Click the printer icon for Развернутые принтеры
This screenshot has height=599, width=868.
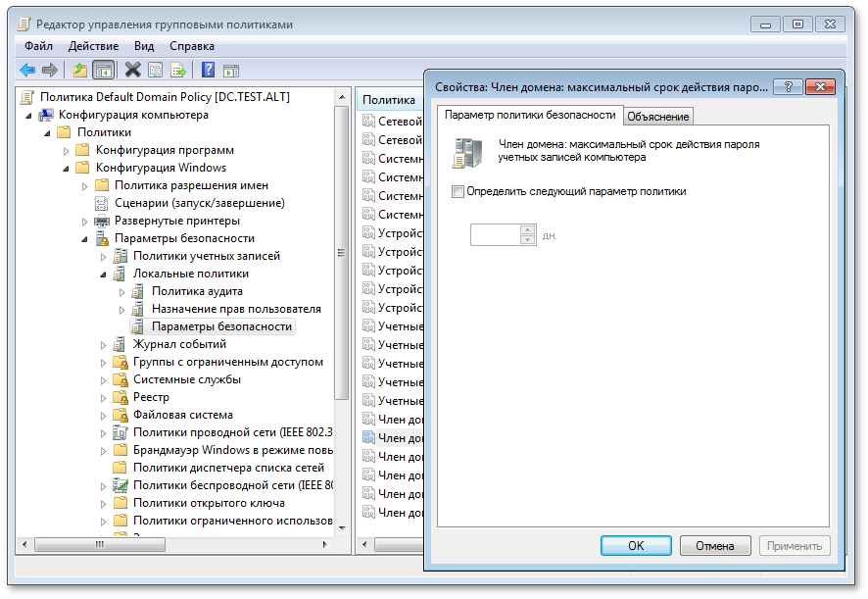pyautogui.click(x=101, y=221)
